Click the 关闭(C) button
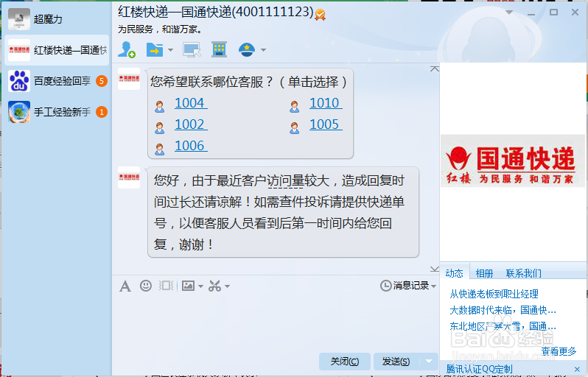 pos(345,362)
